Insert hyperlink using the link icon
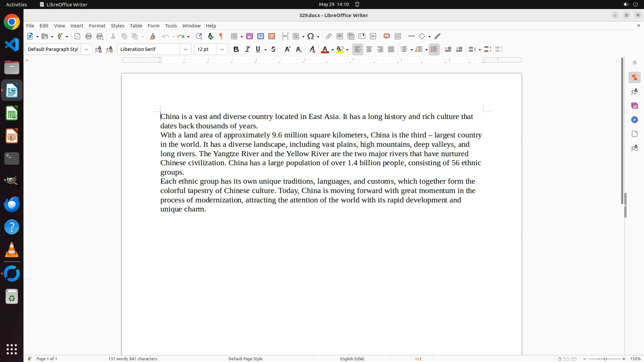The height and width of the screenshot is (362, 644). (x=329, y=36)
